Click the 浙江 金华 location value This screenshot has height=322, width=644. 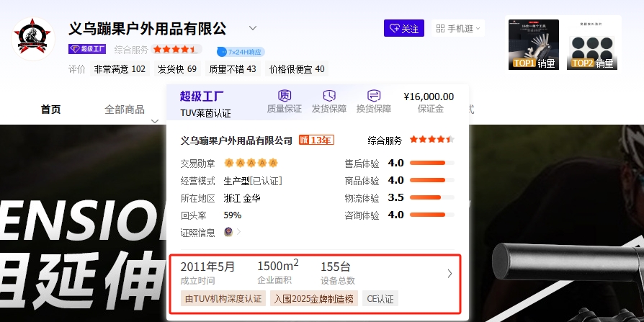(242, 198)
